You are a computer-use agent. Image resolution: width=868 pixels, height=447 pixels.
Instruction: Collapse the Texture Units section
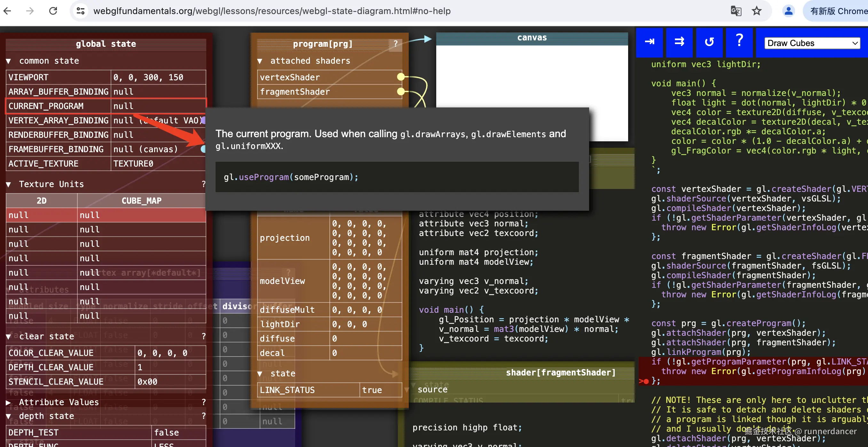click(9, 184)
